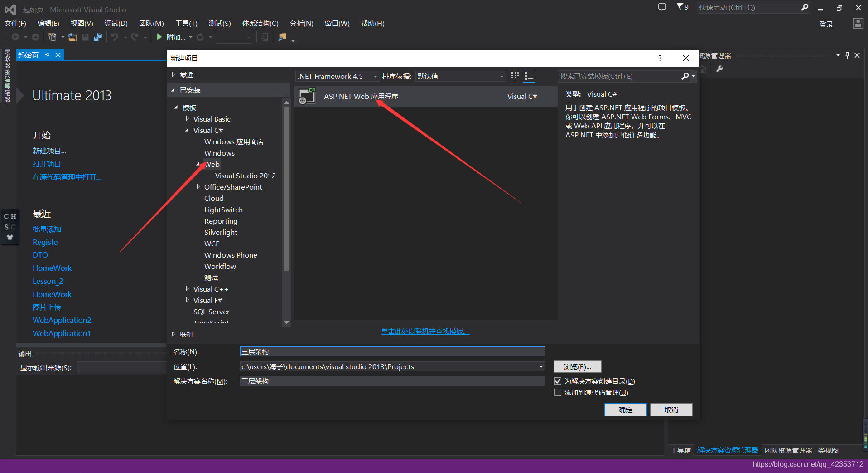Open the Solution Explorer window options dropdown
The height and width of the screenshot is (473, 868).
pyautogui.click(x=838, y=55)
